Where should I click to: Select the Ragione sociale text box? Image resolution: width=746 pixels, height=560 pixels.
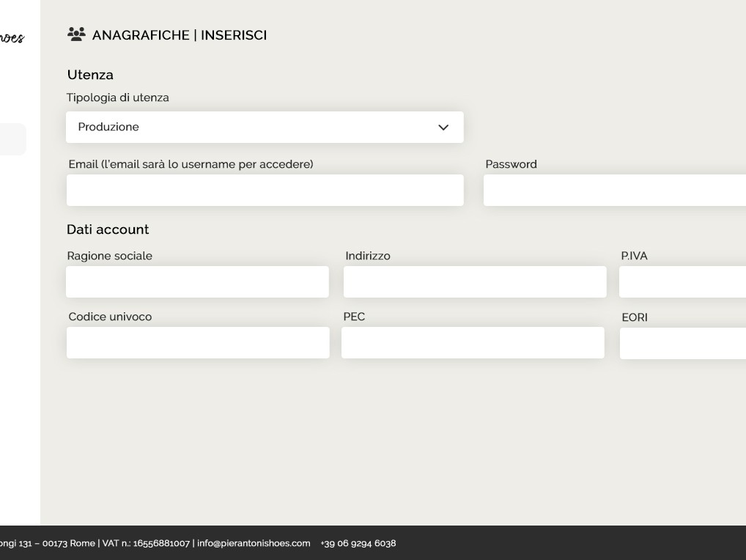pos(197,282)
